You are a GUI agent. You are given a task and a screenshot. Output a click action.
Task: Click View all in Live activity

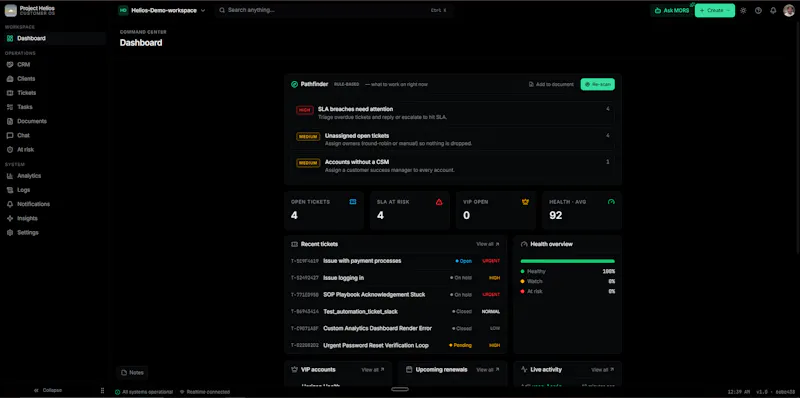click(603, 370)
